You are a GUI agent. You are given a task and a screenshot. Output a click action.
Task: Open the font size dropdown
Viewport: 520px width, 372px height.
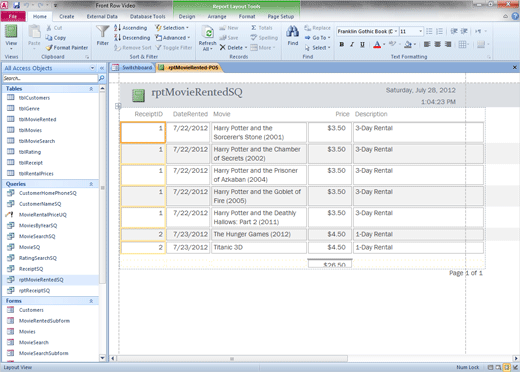420,31
